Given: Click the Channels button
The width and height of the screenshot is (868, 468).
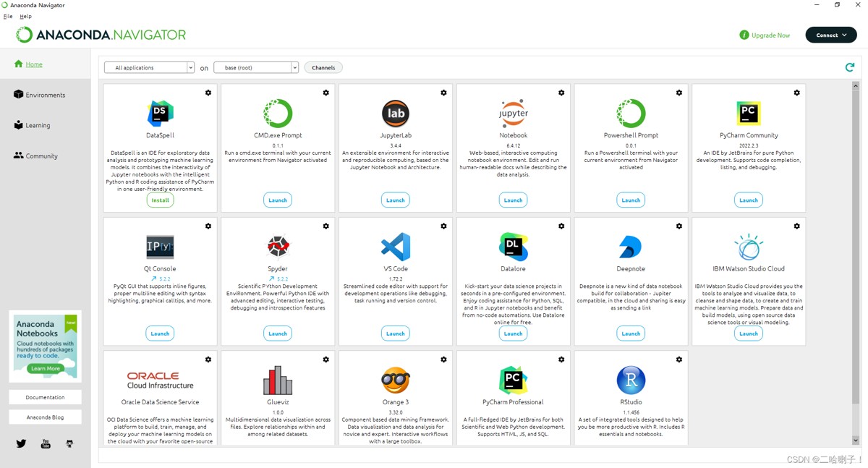Looking at the screenshot, I should [323, 67].
